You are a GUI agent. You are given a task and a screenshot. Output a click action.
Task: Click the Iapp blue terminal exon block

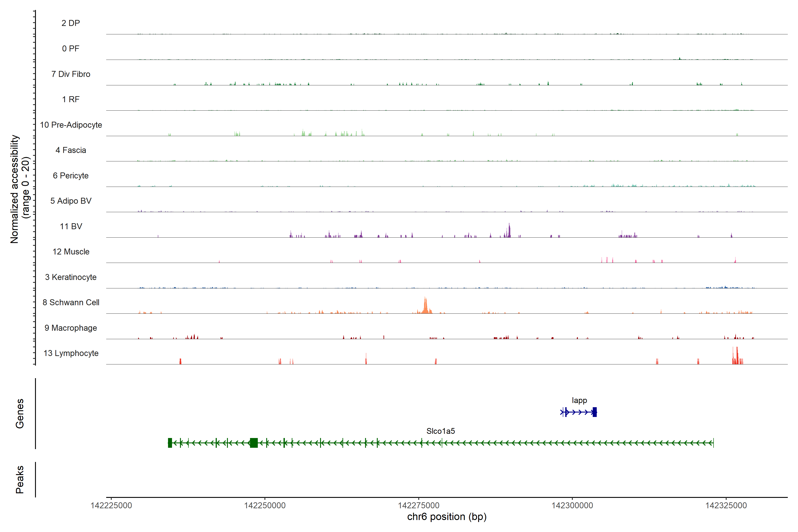pos(595,412)
